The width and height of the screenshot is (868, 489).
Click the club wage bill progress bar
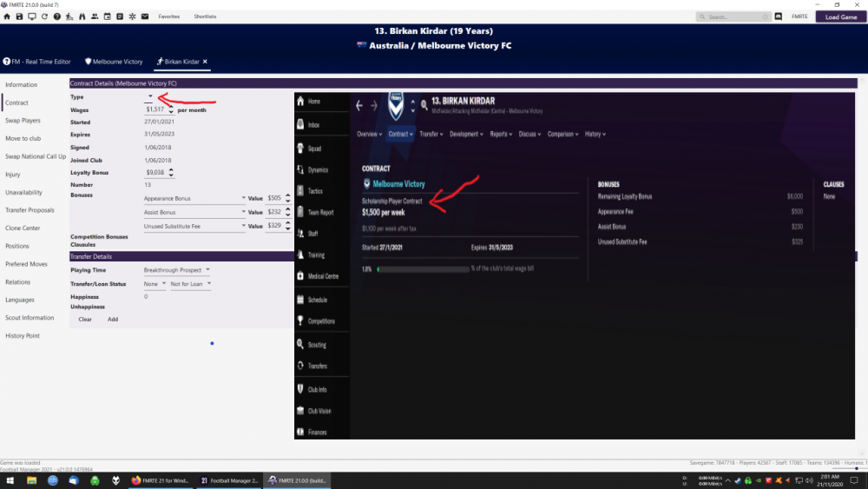pyautogui.click(x=423, y=269)
